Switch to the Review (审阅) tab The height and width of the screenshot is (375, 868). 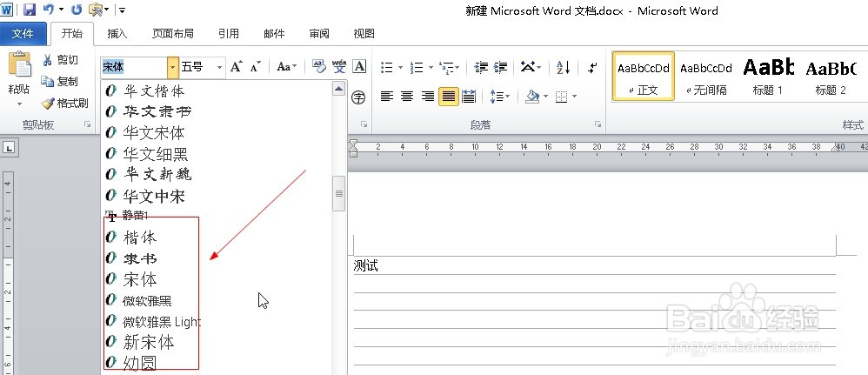319,34
